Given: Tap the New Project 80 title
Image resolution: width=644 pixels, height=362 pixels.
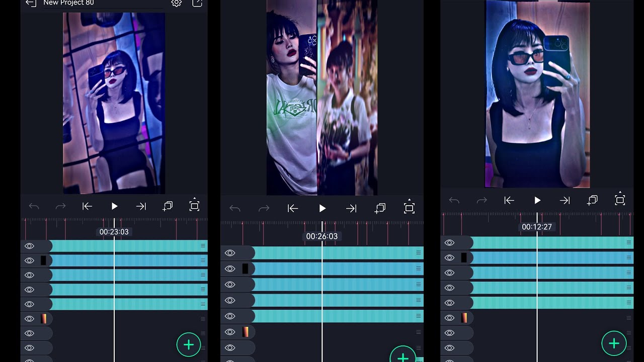Looking at the screenshot, I should coord(68,3).
